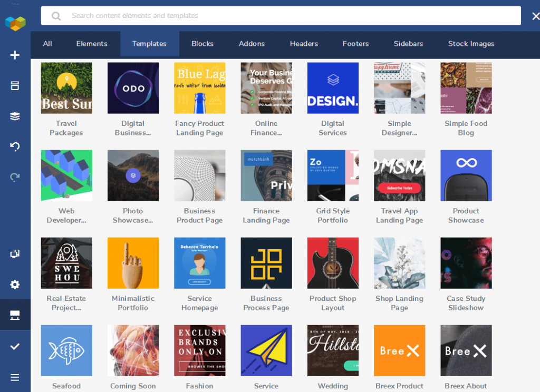The image size is (540, 392).
Task: Click the checkmark save icon
Action: pyautogui.click(x=15, y=346)
